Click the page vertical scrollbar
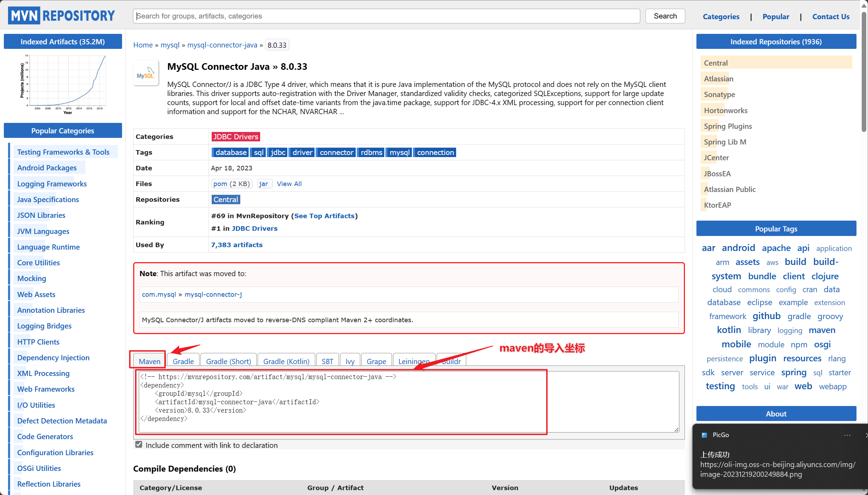 (864, 72)
